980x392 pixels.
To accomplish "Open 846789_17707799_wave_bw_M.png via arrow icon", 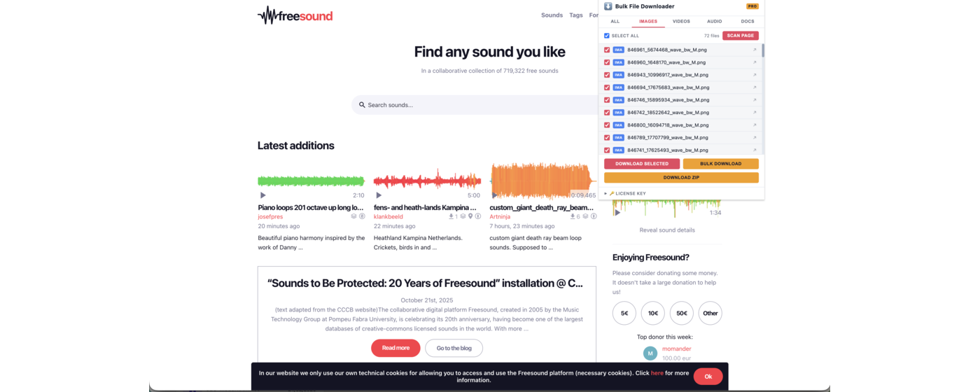I will pos(755,138).
